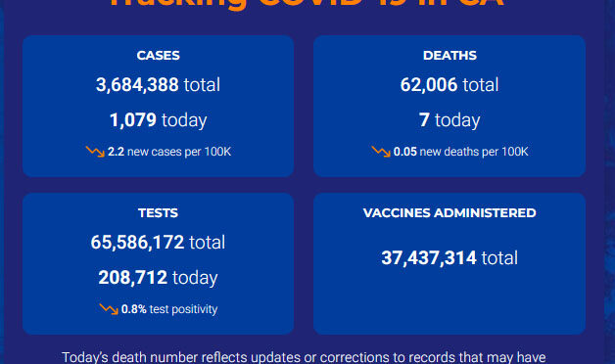Click the death number corrections note text
The width and height of the screenshot is (615, 364).
point(304,357)
